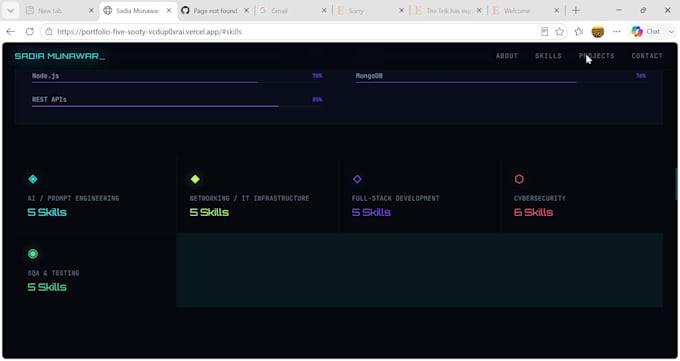Click the Node.js skill progress bar
680x361 pixels.
[177, 82]
